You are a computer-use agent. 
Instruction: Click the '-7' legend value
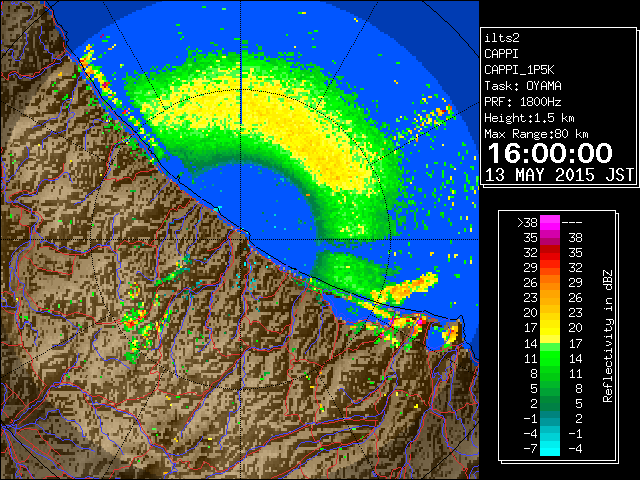click(x=530, y=449)
